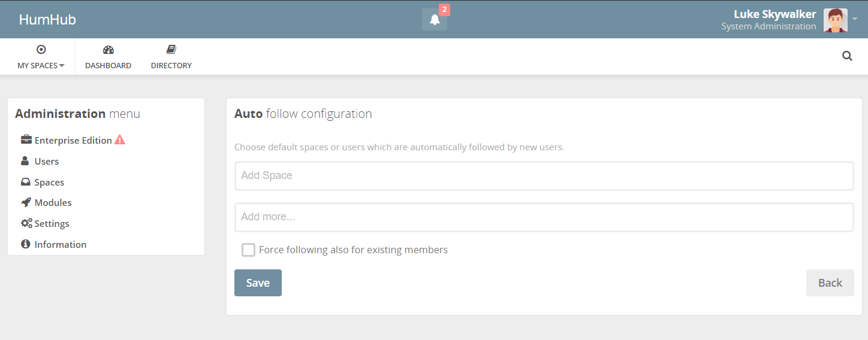Click the red warning triangle icon
868x340 pixels.
pos(120,140)
